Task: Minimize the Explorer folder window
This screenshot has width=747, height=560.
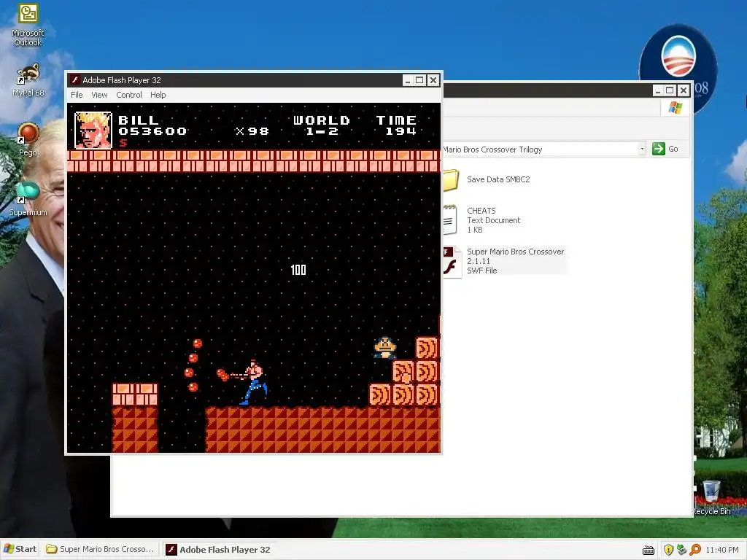Action: [x=657, y=90]
